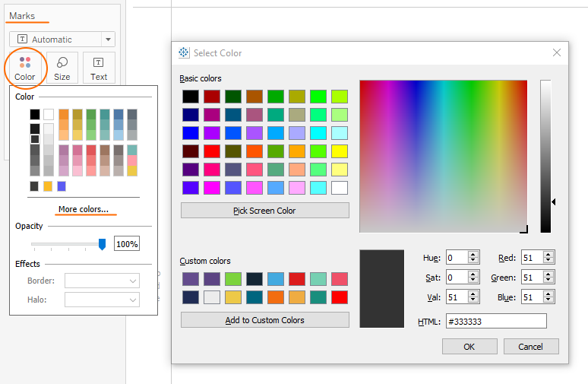Click the color spectrum gradient area
The height and width of the screenshot is (384, 588).
coord(443,155)
